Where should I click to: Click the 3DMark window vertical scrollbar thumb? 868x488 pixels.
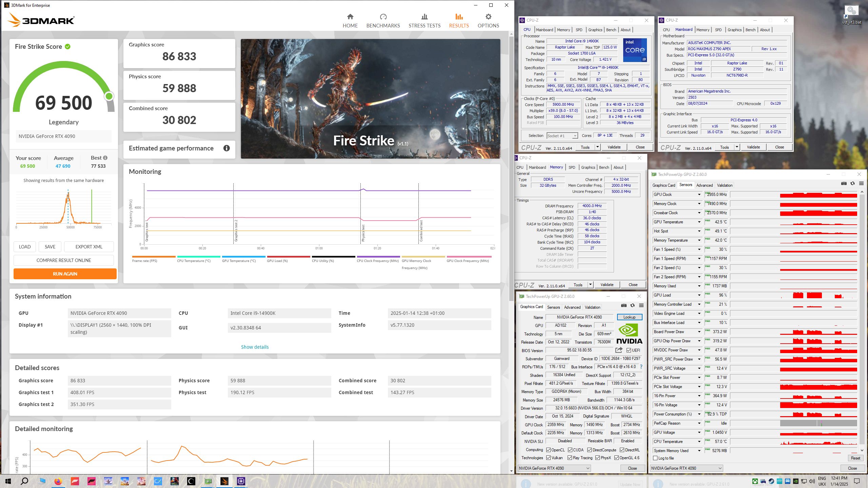point(511,169)
